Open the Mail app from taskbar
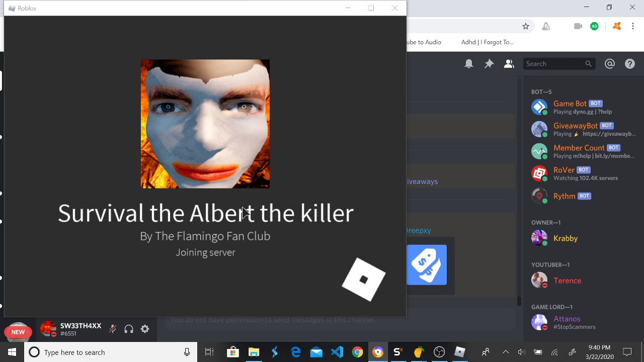Viewport: 644px width, 362px height. (316, 352)
